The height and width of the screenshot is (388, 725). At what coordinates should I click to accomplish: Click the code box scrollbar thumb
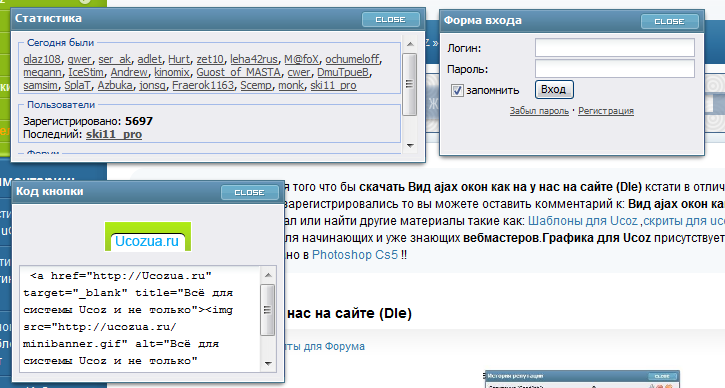(268, 310)
